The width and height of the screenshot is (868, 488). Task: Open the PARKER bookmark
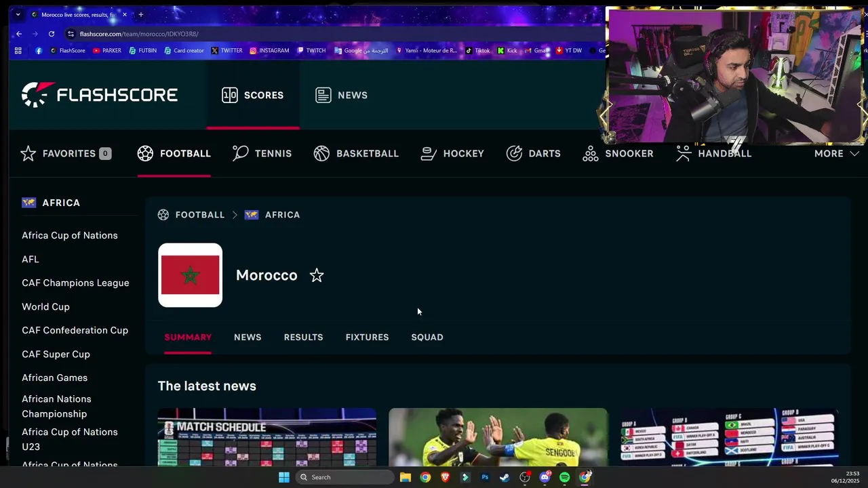[x=107, y=50]
